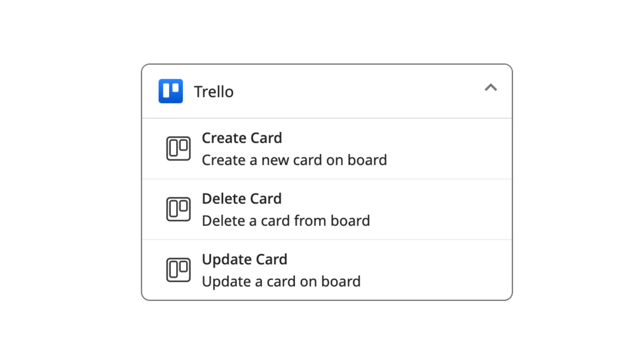Click the upward caret in Trello header
644x362 pixels.
tap(491, 87)
